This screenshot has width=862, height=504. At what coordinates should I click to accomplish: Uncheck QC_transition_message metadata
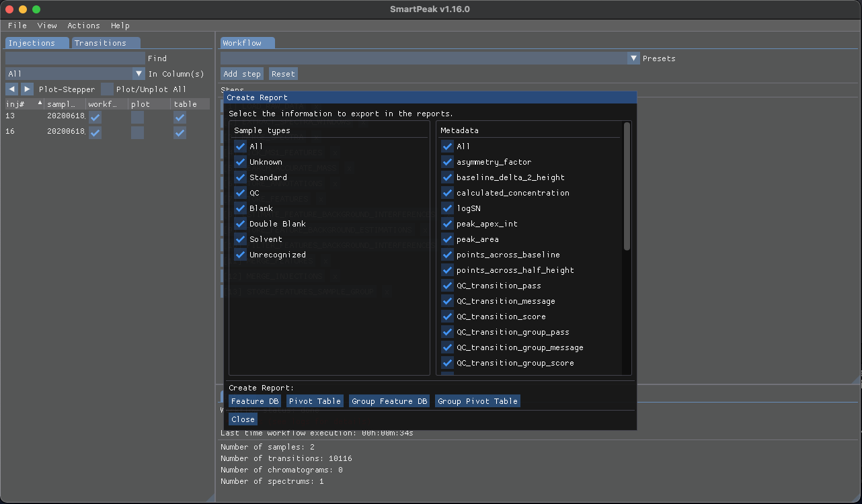[x=447, y=301]
